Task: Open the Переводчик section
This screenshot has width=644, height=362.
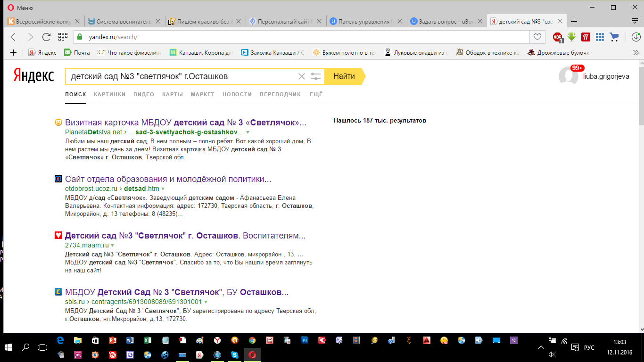Action: coord(280,94)
